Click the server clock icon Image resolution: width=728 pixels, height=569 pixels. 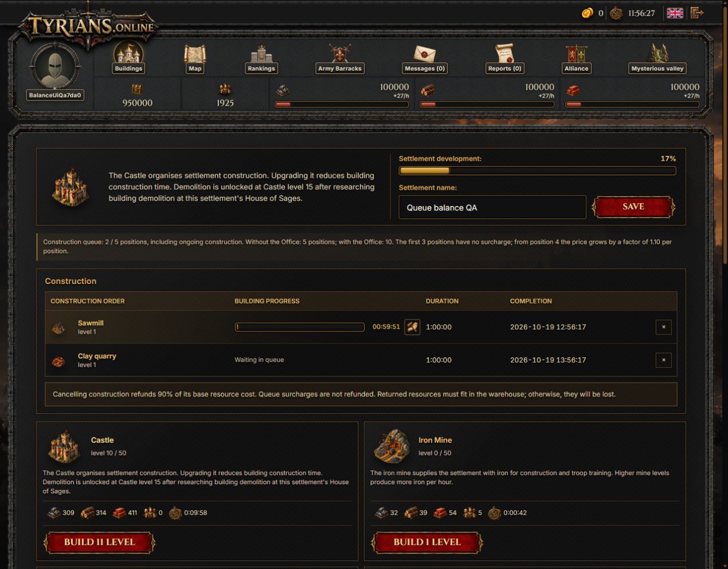(616, 13)
